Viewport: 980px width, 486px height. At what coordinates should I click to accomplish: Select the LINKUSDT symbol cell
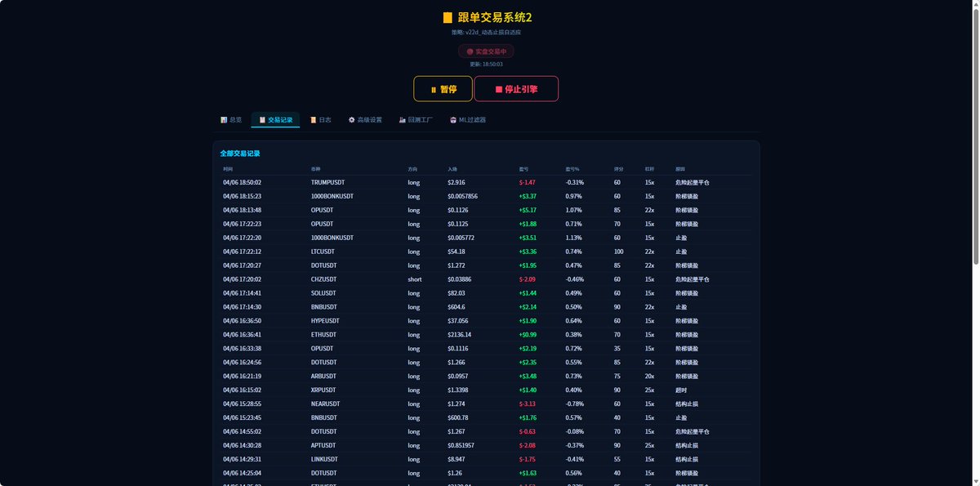(x=326, y=460)
